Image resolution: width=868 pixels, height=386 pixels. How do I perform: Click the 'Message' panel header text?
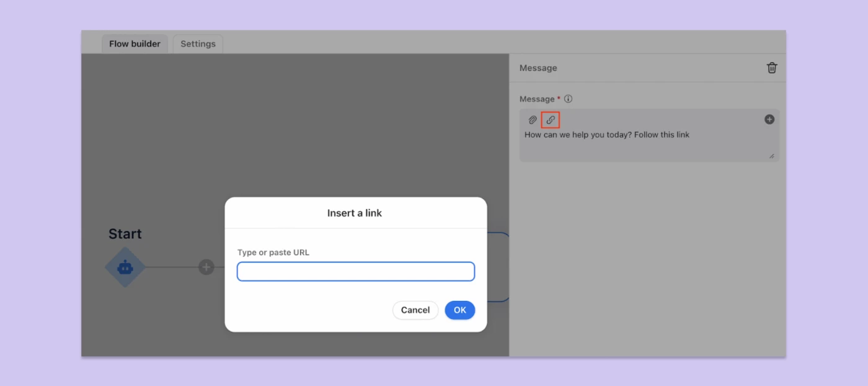pos(538,68)
